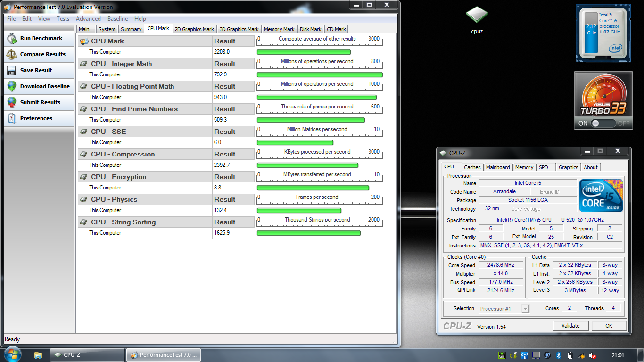The image size is (644, 362).
Task: Click the Submit Results globe icon
Action: (x=12, y=103)
